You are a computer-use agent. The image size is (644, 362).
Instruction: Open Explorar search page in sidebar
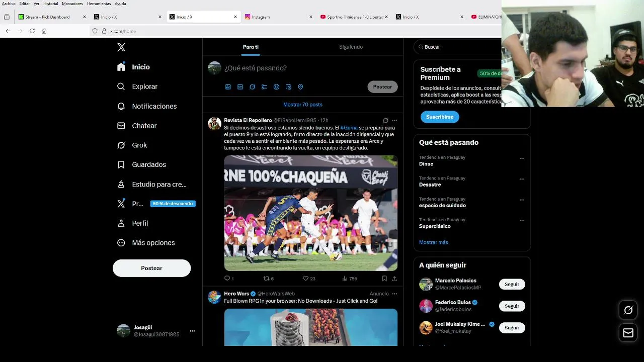[x=137, y=86]
